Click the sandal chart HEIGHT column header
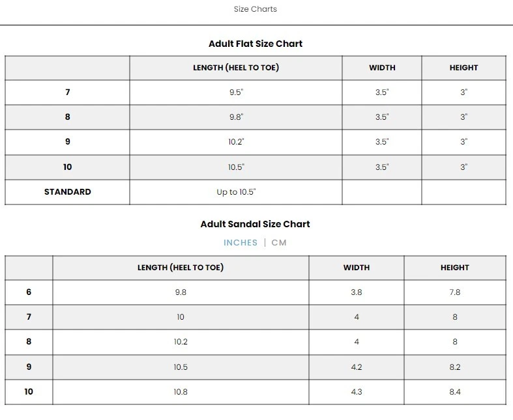The width and height of the screenshot is (513, 420). pos(454,268)
